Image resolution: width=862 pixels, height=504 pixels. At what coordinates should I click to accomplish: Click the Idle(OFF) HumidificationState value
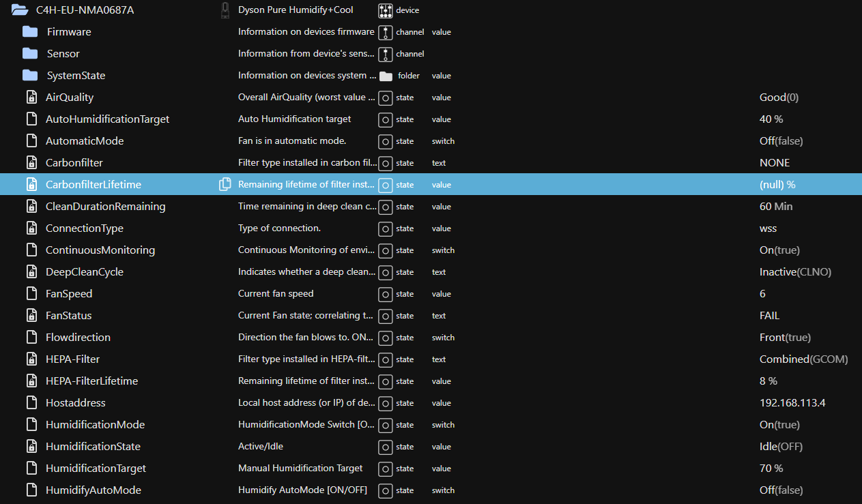[x=781, y=447]
